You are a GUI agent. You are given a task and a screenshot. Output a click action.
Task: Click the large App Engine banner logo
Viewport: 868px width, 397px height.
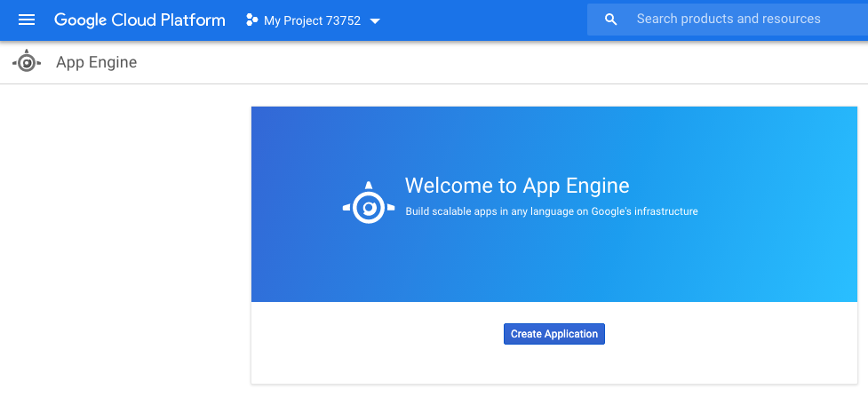(369, 203)
